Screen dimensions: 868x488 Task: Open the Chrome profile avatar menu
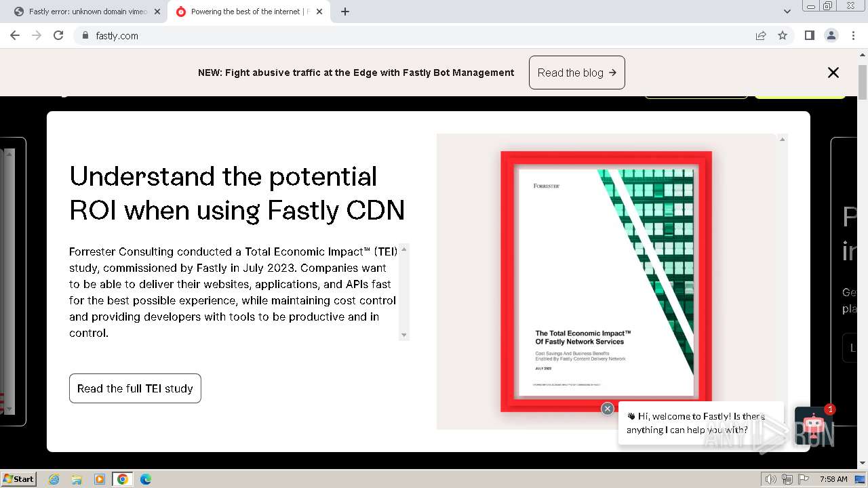pyautogui.click(x=831, y=35)
